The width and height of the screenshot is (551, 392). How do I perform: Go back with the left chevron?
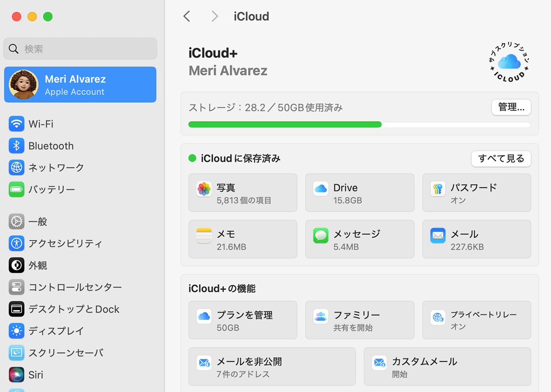[187, 16]
